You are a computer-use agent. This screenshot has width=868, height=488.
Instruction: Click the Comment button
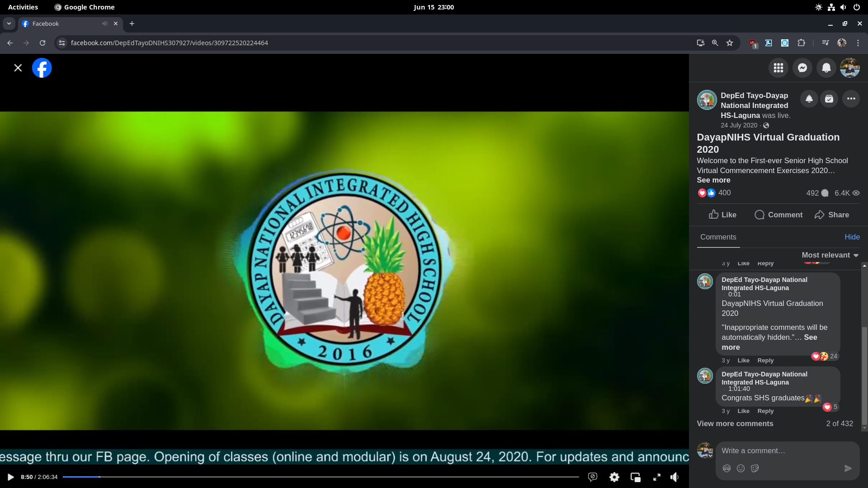(x=778, y=215)
